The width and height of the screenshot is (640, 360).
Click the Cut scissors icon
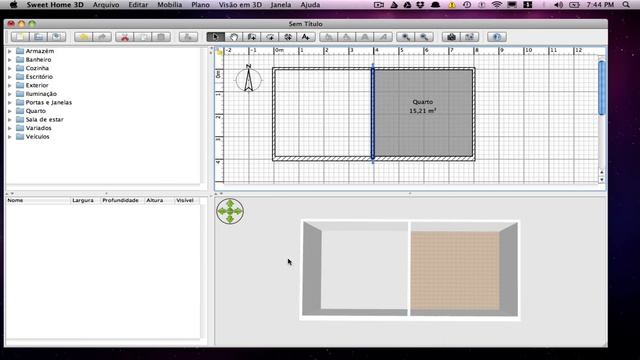click(x=124, y=37)
